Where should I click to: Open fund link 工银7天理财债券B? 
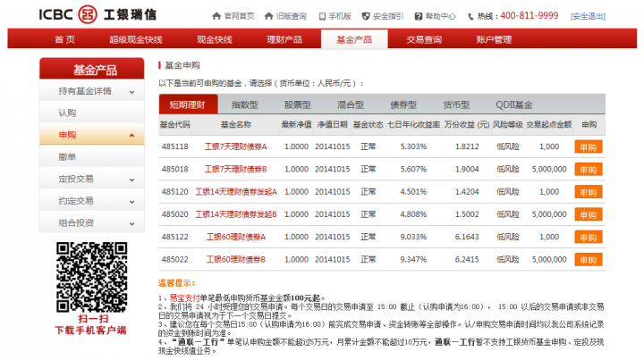[x=236, y=169]
